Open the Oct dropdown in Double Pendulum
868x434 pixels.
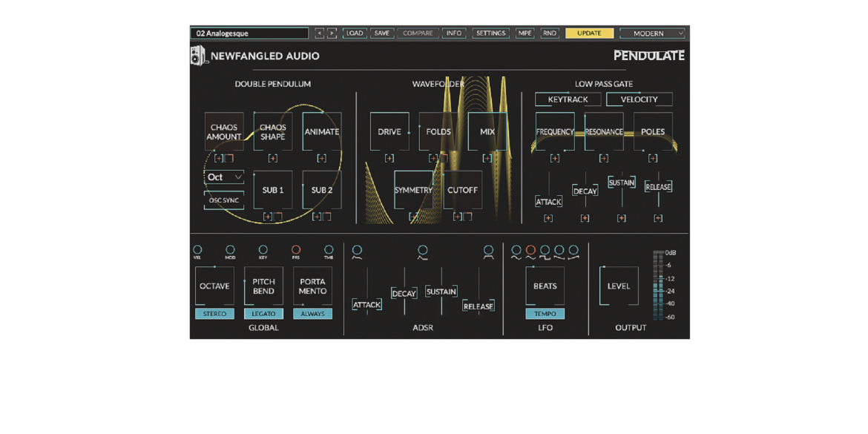pyautogui.click(x=224, y=177)
